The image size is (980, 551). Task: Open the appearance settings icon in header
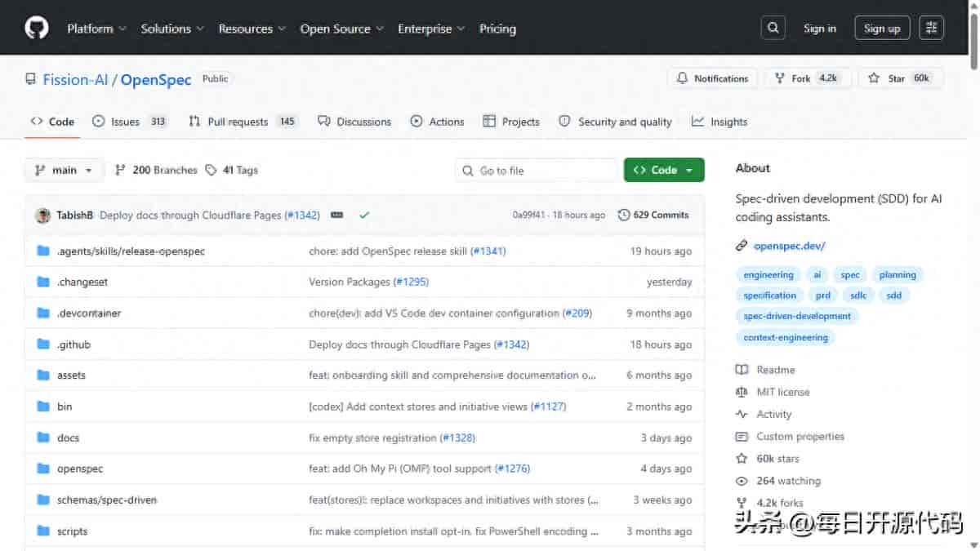931,28
